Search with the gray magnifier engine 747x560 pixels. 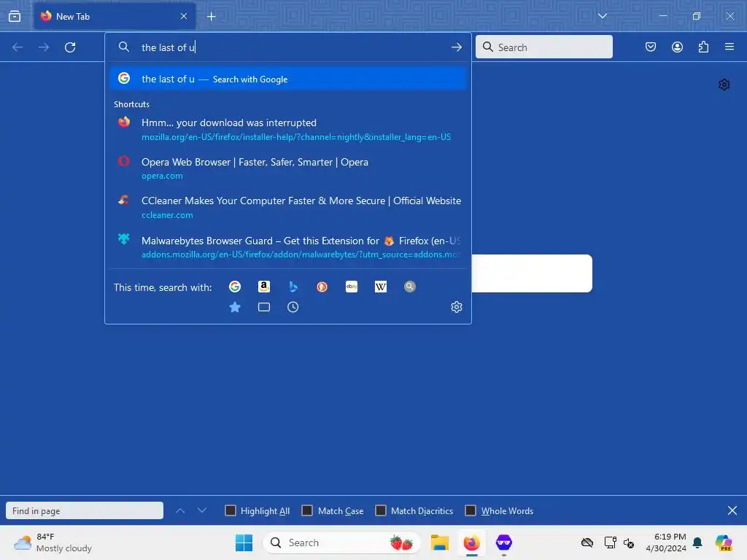(x=410, y=287)
